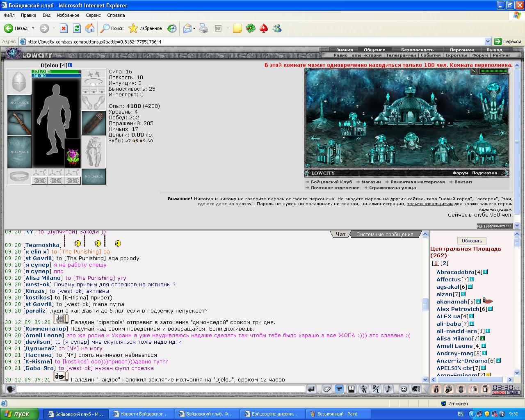Switch to Системные сообщения tab
Viewport: 525px width, 420px height.
(x=385, y=235)
